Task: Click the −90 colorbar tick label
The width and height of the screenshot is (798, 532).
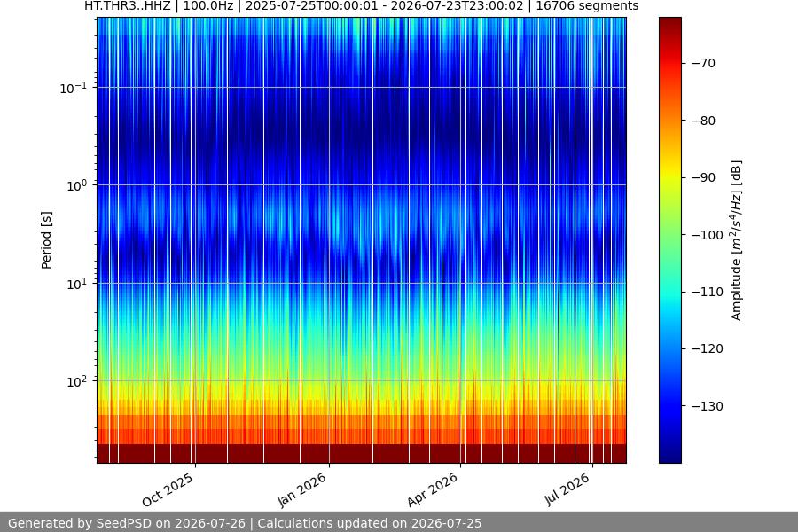Action: pyautogui.click(x=704, y=177)
